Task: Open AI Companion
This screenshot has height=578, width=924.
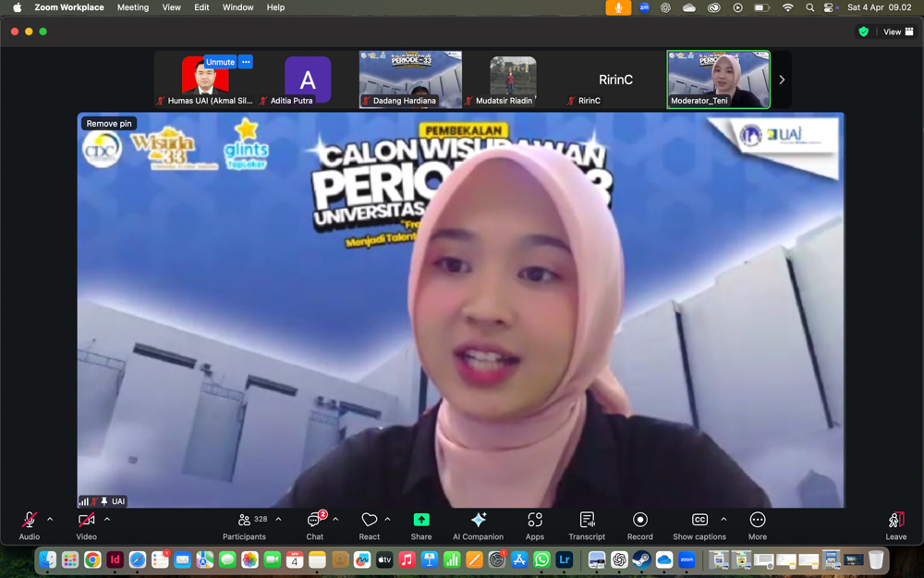Action: coord(478,524)
